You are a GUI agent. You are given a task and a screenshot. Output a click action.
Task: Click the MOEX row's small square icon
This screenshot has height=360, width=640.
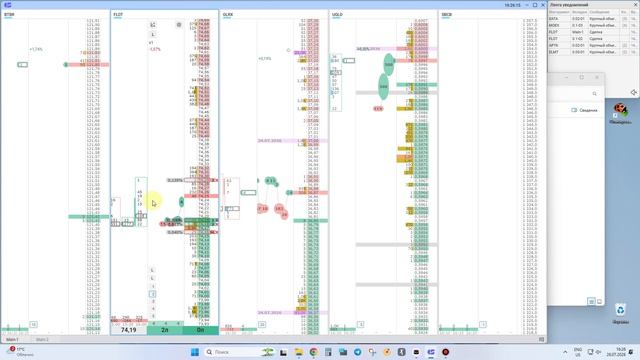pyautogui.click(x=624, y=25)
